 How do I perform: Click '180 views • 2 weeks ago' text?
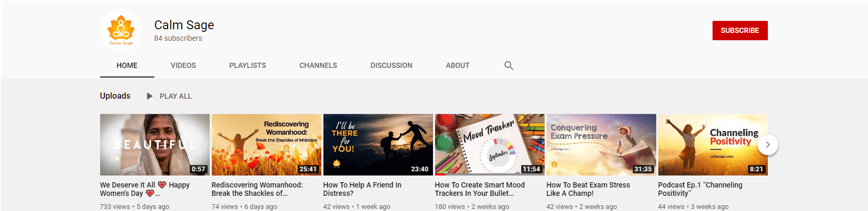pos(472,206)
